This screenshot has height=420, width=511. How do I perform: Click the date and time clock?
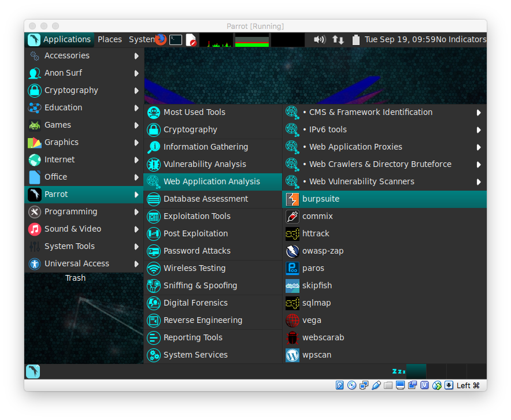pos(400,39)
